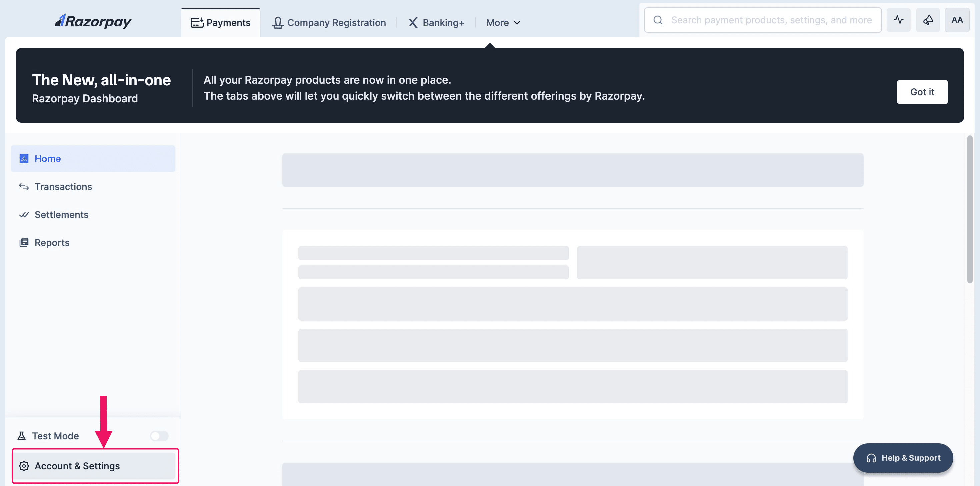Open the announcements megaphone icon
Image resolution: width=980 pixels, height=486 pixels.
[x=927, y=20]
